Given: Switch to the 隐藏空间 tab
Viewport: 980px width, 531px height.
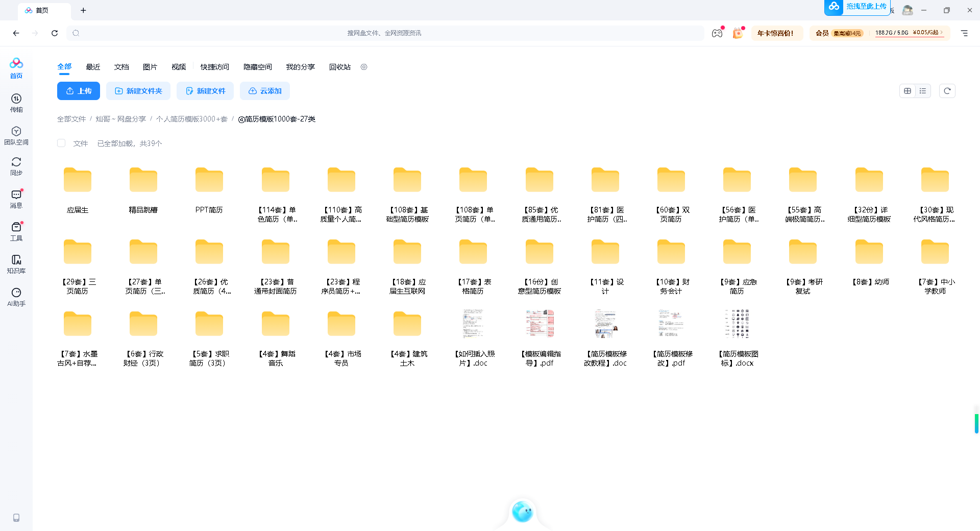Looking at the screenshot, I should 258,67.
